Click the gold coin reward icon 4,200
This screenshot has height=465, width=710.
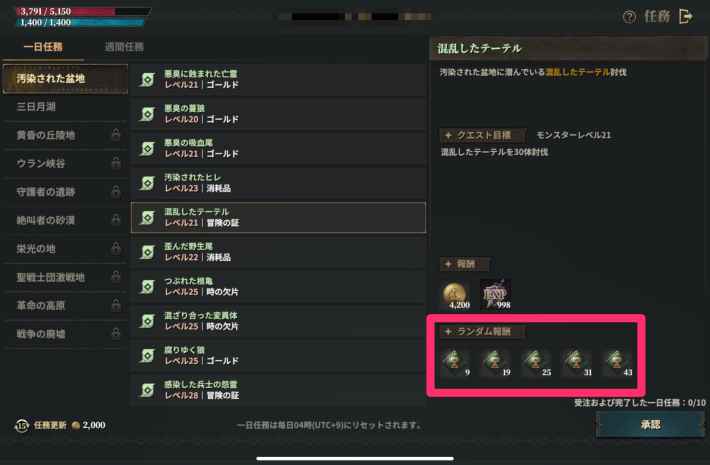pyautogui.click(x=455, y=295)
